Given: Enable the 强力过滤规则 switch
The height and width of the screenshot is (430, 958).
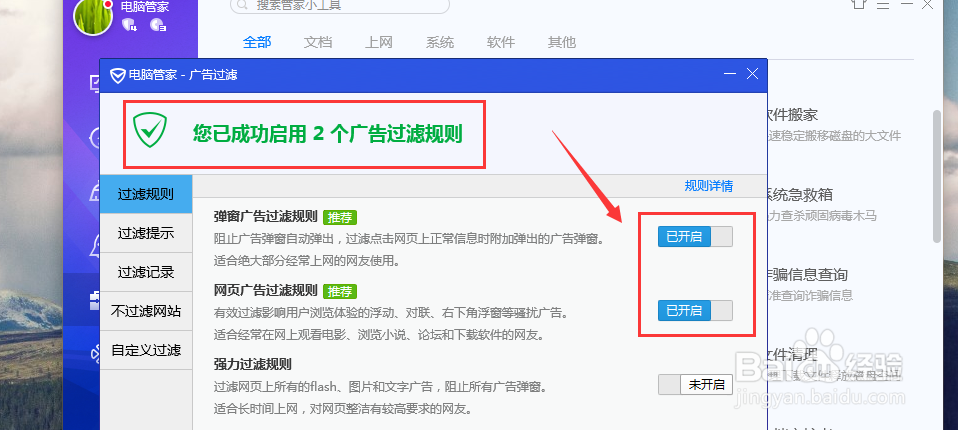Looking at the screenshot, I should 695,384.
